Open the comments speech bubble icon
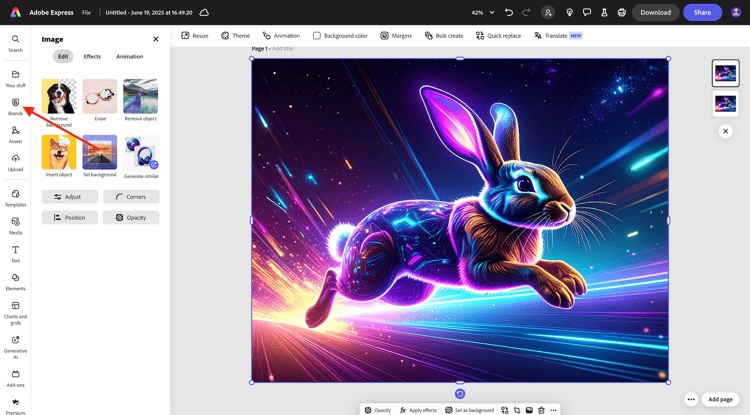 (x=587, y=12)
